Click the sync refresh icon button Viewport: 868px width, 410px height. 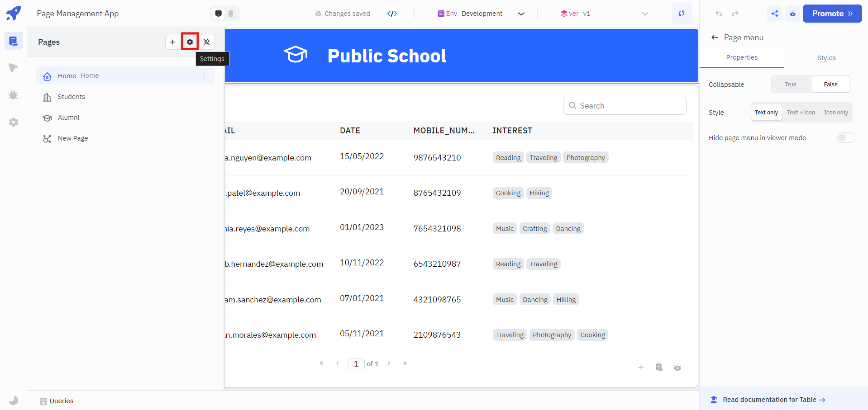tap(682, 14)
